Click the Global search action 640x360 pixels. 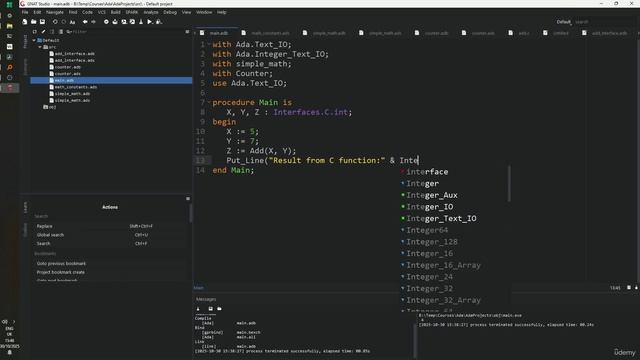[x=110, y=235]
